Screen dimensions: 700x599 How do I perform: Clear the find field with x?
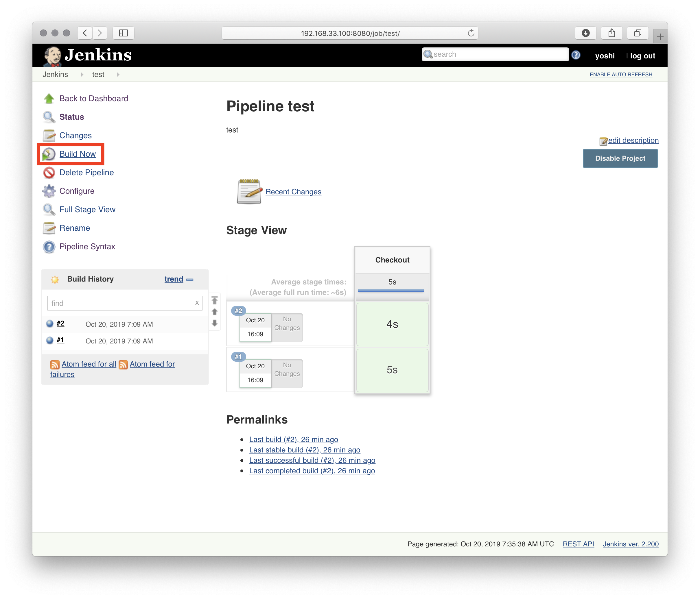point(197,303)
